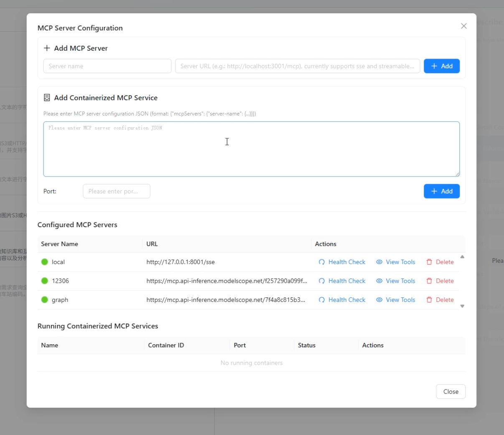The height and width of the screenshot is (435, 504).
Task: Click the textarea resize handle corner
Action: tap(457, 174)
